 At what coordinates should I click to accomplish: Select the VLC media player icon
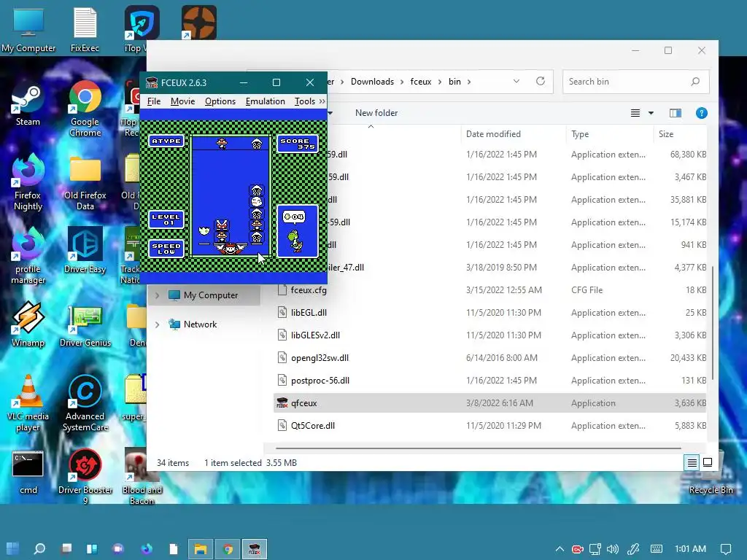[28, 404]
